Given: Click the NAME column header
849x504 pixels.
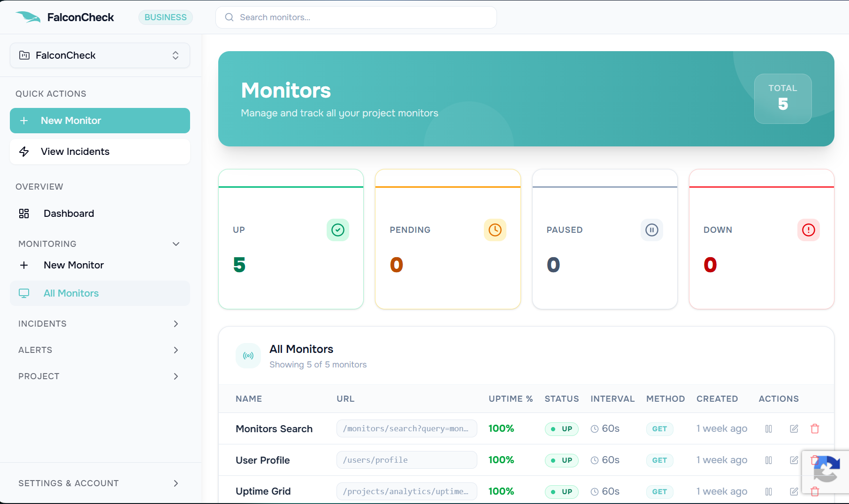Looking at the screenshot, I should (249, 399).
